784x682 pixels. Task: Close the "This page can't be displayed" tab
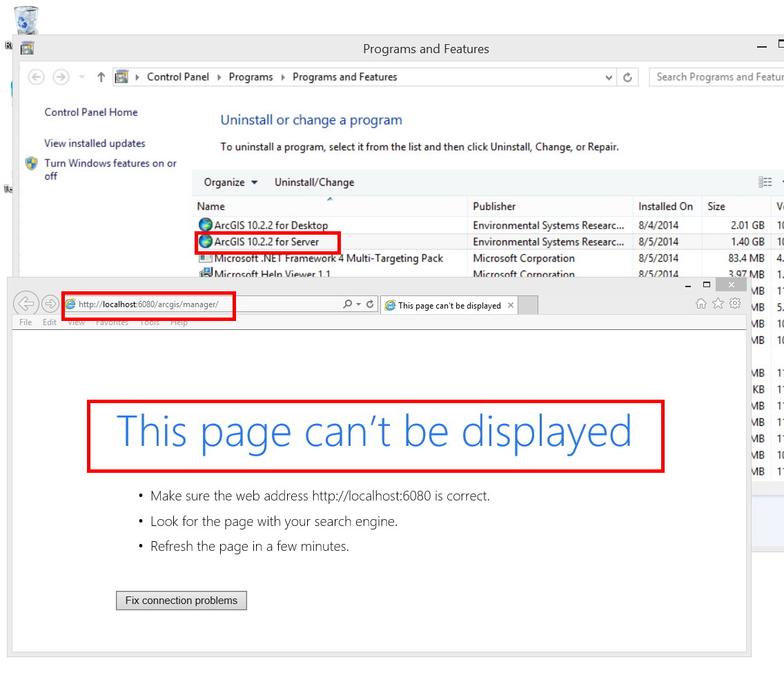coord(511,305)
